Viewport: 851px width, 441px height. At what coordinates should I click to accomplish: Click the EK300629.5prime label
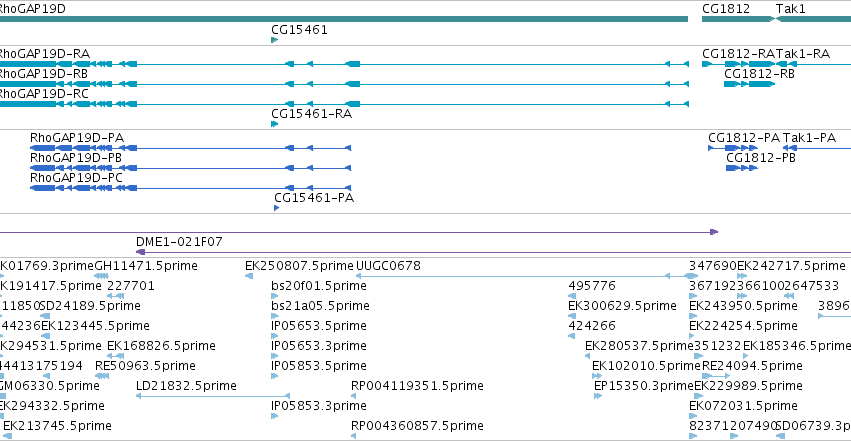pos(622,306)
